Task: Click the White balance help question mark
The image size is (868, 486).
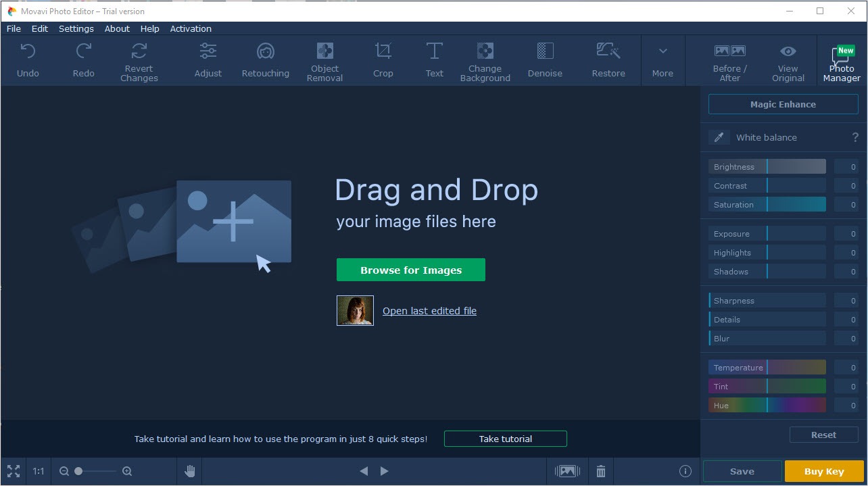Action: 855,137
